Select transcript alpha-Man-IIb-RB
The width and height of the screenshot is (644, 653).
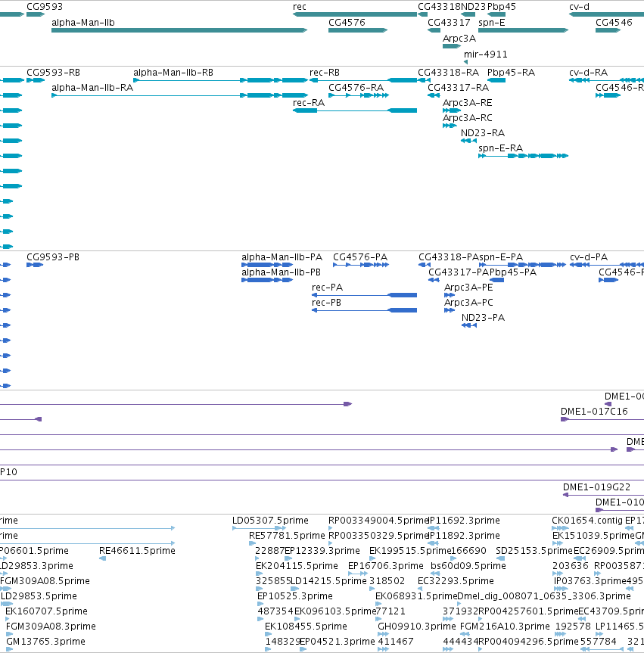(x=173, y=73)
